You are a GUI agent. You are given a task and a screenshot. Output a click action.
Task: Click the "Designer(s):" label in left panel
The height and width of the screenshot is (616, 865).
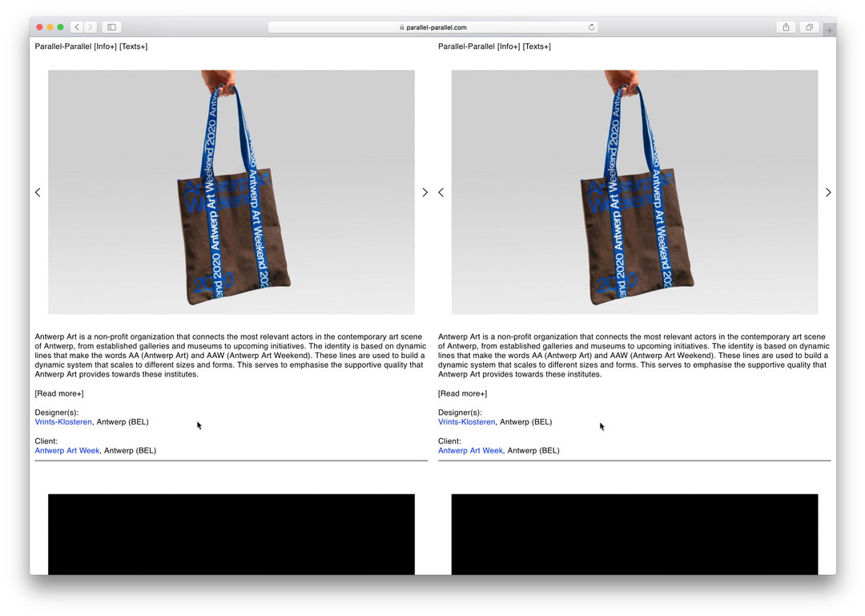click(57, 413)
